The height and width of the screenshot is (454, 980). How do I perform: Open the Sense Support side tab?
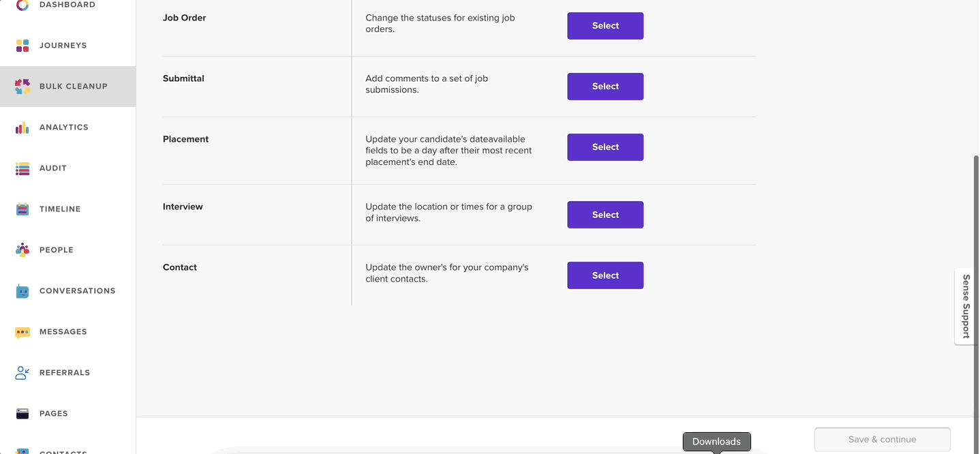tap(966, 306)
